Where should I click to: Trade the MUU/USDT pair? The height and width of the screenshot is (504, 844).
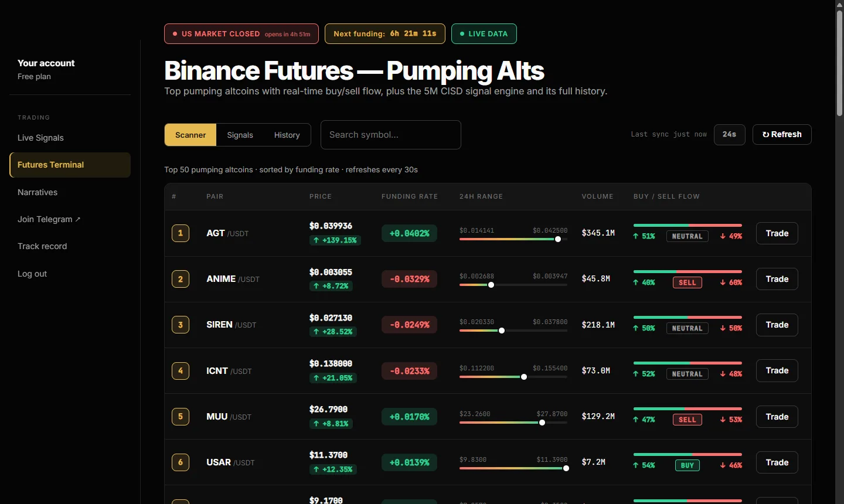(777, 417)
